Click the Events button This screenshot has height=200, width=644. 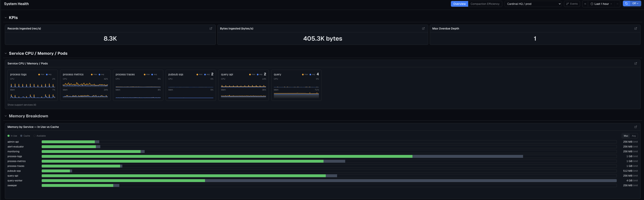pyautogui.click(x=572, y=4)
